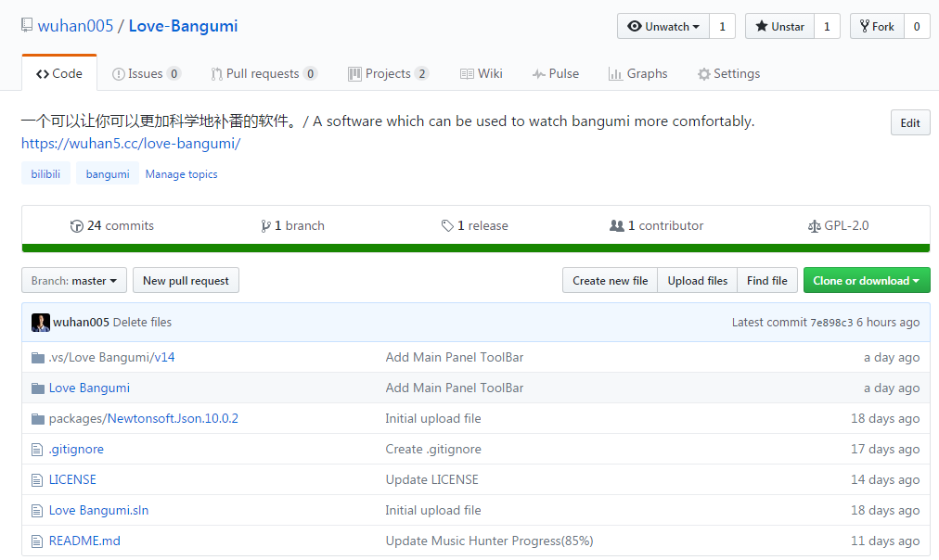
Task: Fork the repository
Action: pos(878,26)
